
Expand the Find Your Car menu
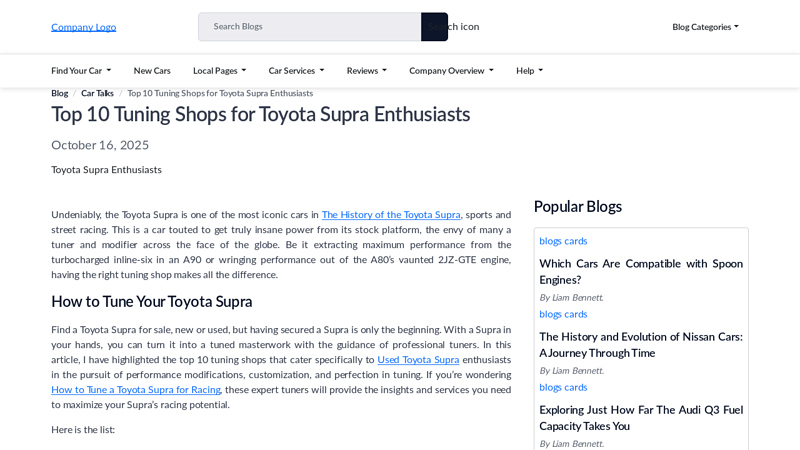(81, 71)
